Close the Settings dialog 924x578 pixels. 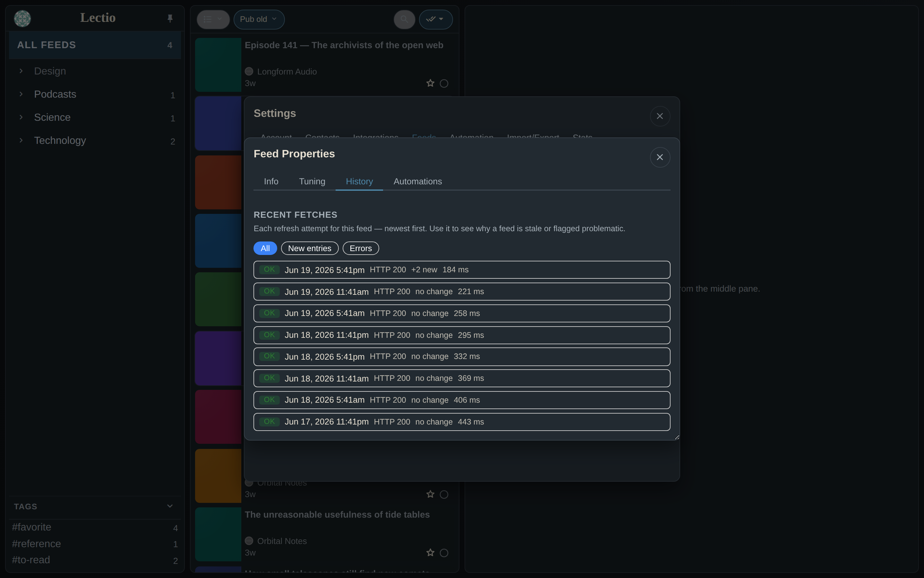click(660, 116)
